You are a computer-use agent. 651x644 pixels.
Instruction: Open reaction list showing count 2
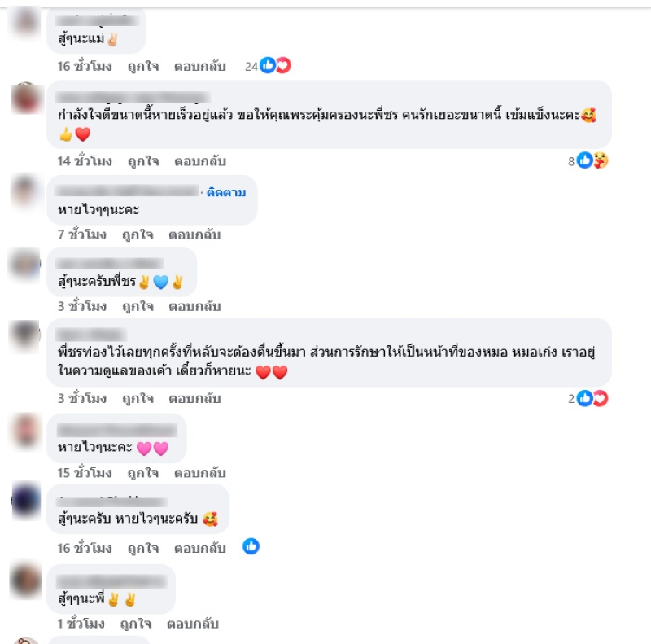588,398
